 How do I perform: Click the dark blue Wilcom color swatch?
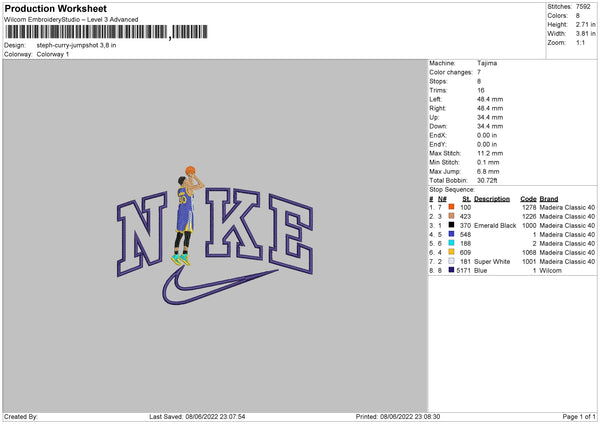[451, 270]
